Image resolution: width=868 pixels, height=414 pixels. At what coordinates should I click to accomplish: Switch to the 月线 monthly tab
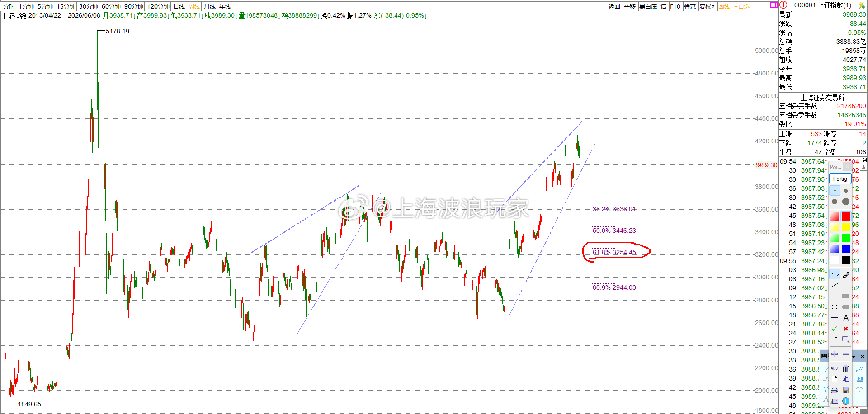[210, 6]
